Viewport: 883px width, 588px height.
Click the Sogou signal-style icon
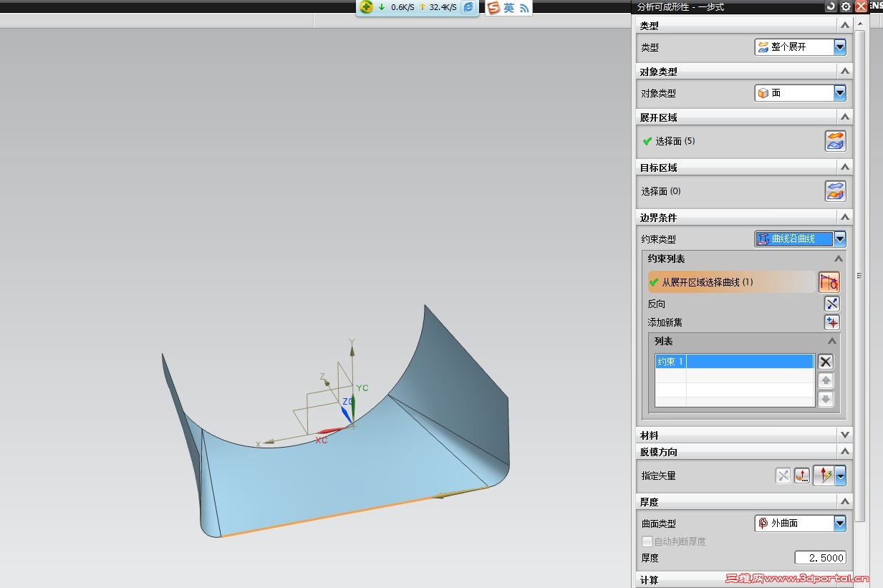pyautogui.click(x=524, y=8)
